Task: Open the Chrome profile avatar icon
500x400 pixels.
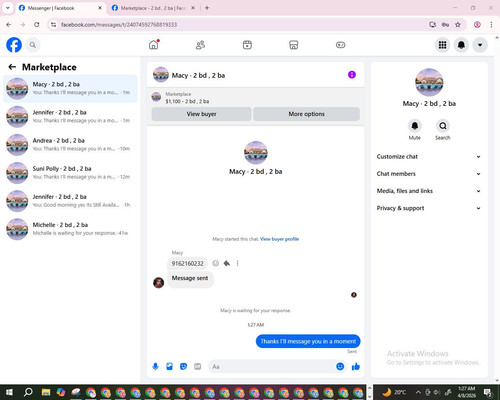Action: point(477,25)
